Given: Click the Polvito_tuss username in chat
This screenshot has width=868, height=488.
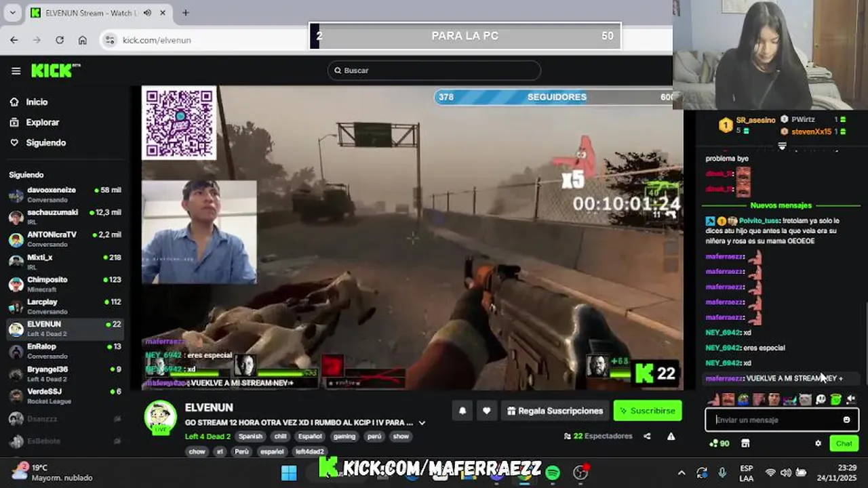Looking at the screenshot, I should tap(758, 221).
